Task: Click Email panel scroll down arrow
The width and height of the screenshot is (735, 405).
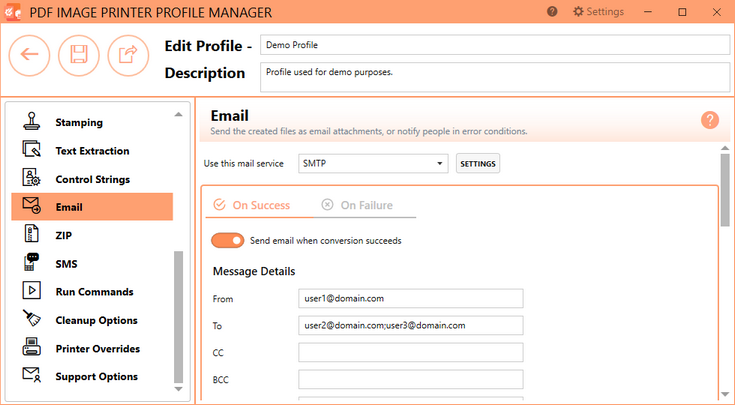Action: point(725,394)
